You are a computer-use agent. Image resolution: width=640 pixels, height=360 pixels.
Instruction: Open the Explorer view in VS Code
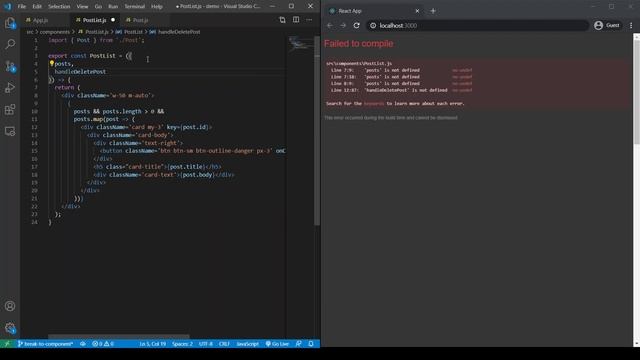click(x=10, y=23)
